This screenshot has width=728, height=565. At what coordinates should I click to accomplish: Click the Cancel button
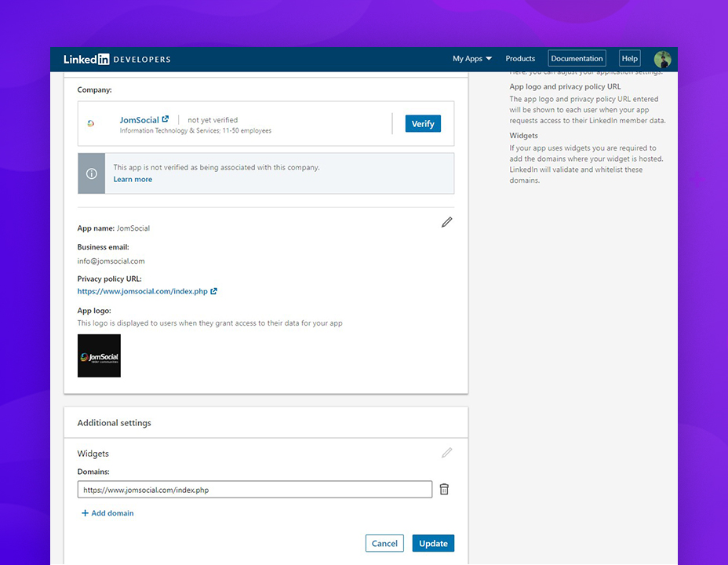point(384,543)
